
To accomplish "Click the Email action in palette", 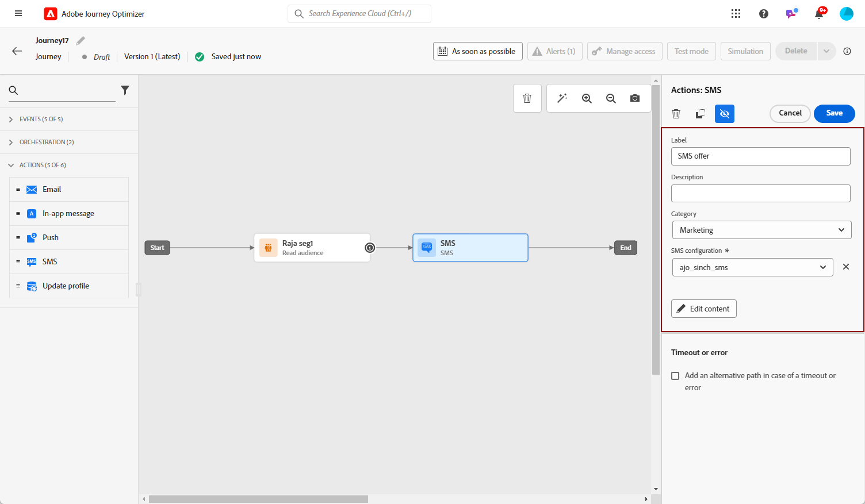I will 69,190.
